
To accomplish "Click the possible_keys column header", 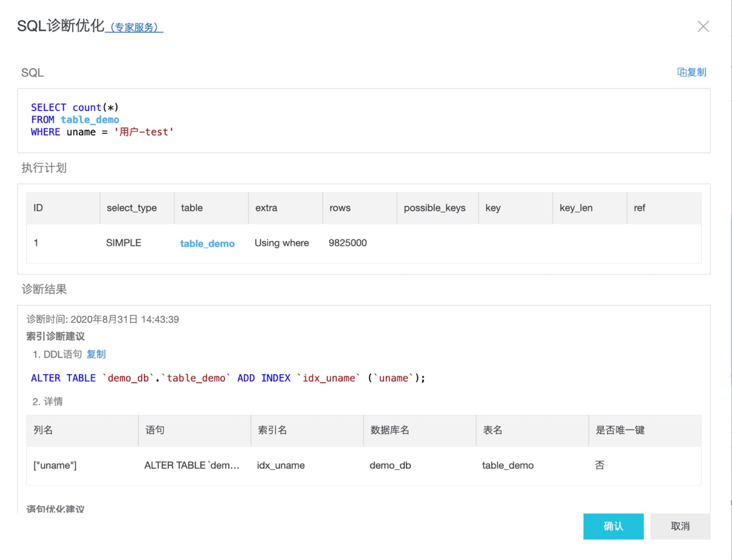I will (x=434, y=208).
